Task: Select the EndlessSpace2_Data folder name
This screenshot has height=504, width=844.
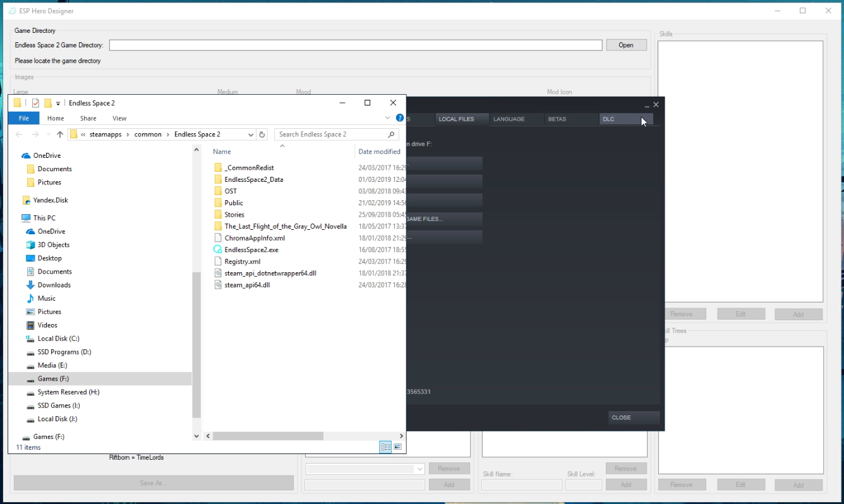Action: (254, 179)
